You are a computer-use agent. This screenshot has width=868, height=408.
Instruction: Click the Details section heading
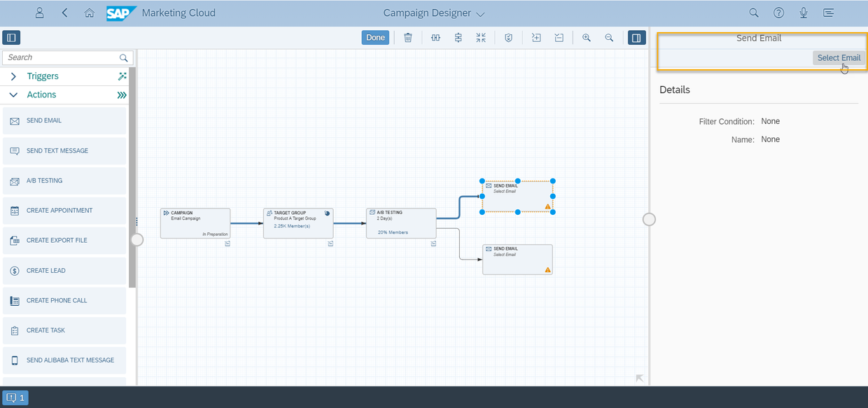pos(675,90)
